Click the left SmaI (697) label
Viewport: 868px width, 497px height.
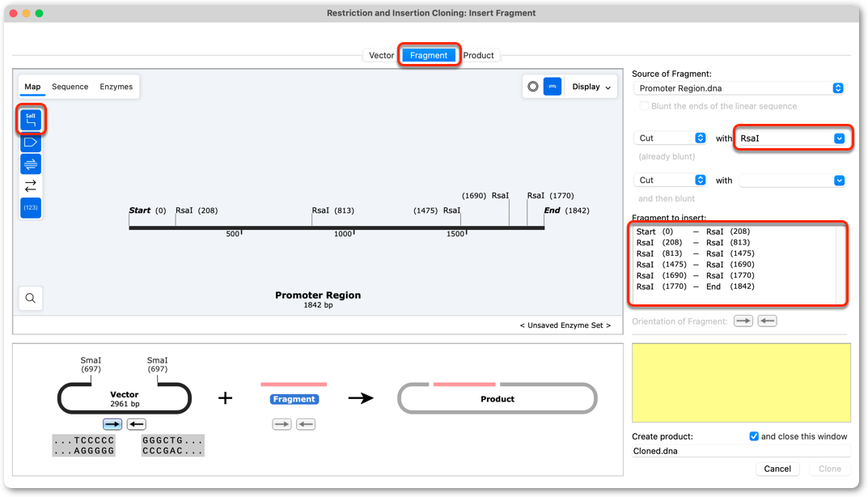pos(91,364)
